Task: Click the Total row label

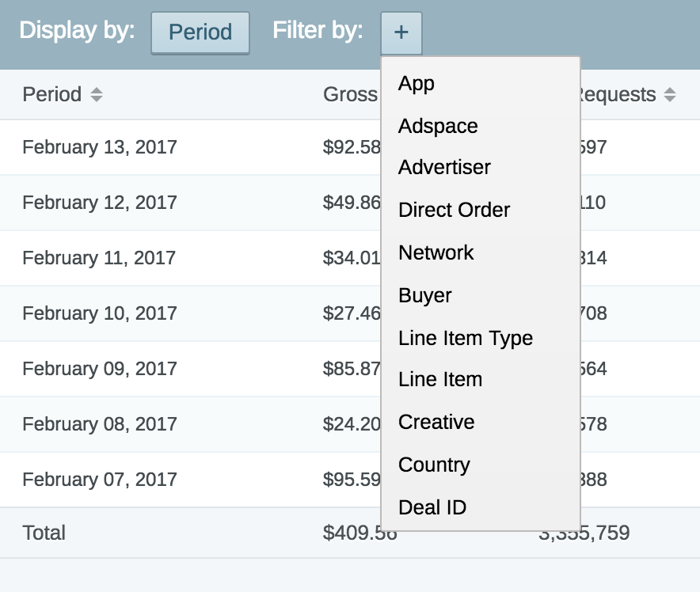Action: (x=44, y=533)
